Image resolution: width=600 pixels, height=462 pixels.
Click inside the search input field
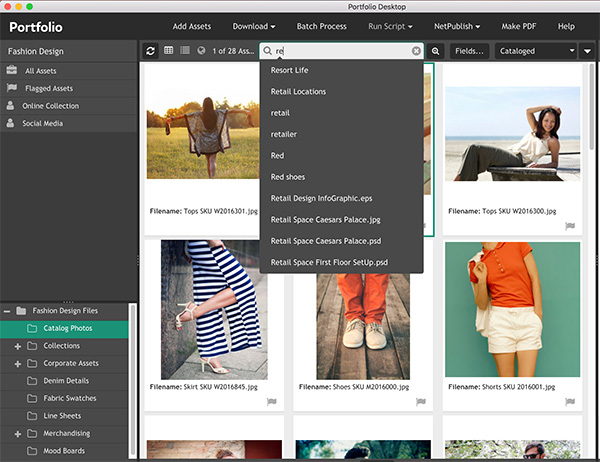[x=341, y=51]
